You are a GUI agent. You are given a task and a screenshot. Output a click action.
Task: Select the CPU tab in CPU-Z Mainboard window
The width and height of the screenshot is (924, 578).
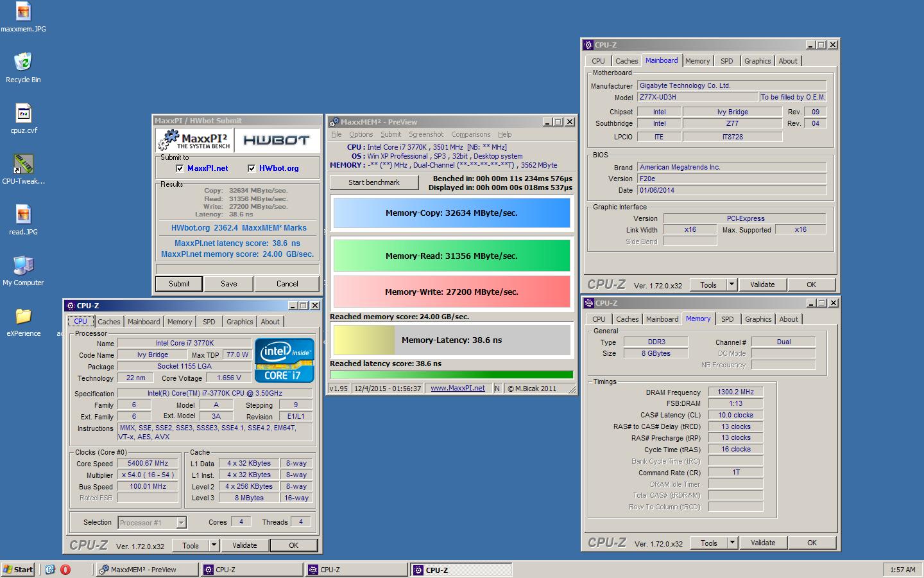(598, 61)
